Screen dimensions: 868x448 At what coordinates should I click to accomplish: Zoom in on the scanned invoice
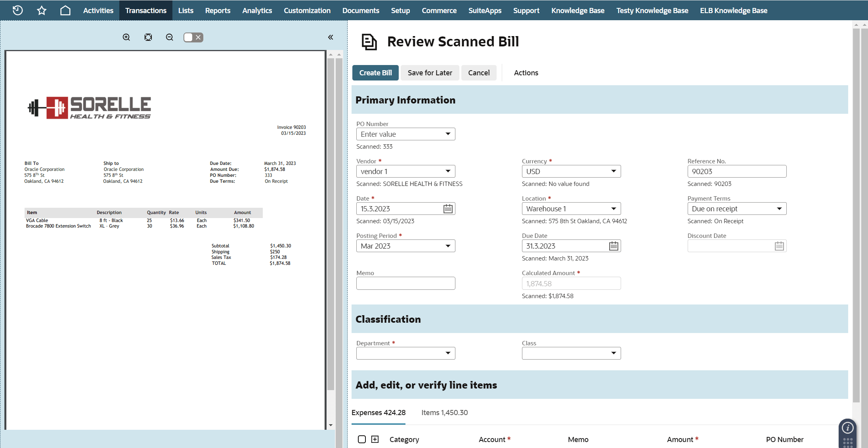pyautogui.click(x=126, y=37)
